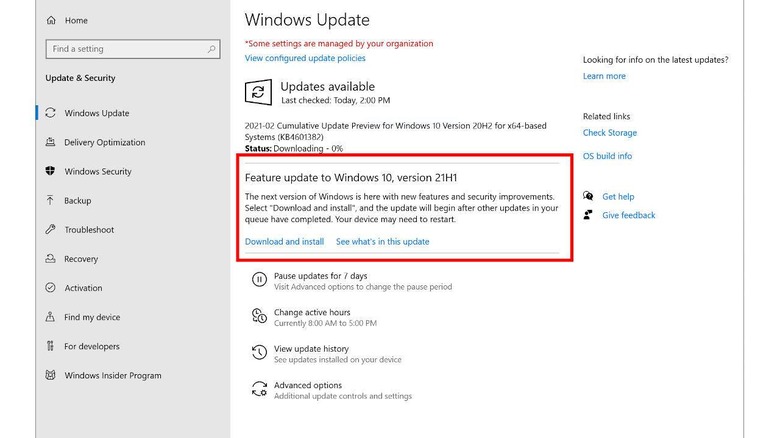780x438 pixels.
Task: Open the View update history option
Action: click(311, 348)
